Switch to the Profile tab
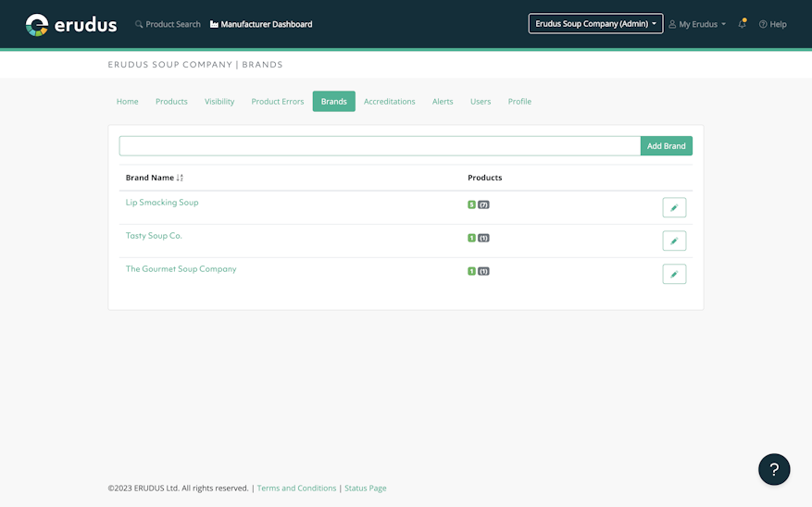812x507 pixels. click(x=519, y=102)
